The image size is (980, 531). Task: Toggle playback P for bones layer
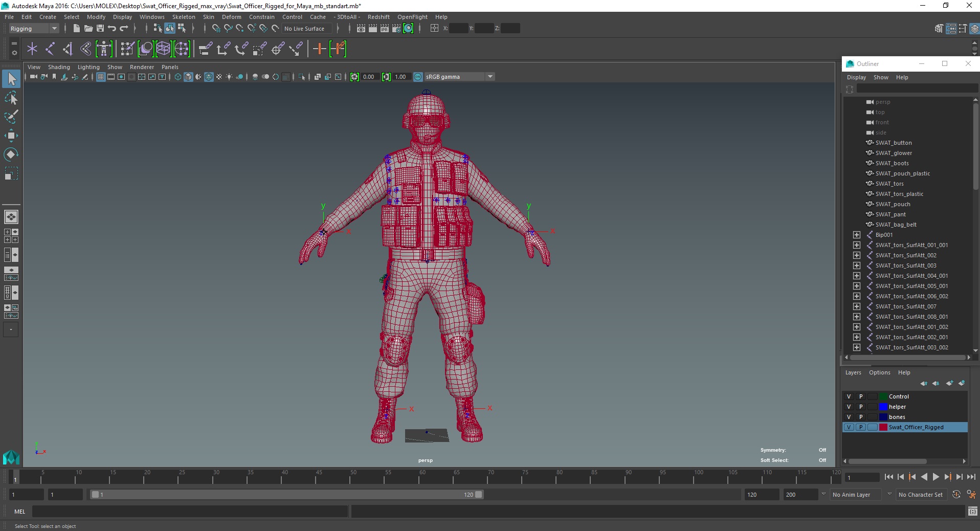(x=861, y=417)
